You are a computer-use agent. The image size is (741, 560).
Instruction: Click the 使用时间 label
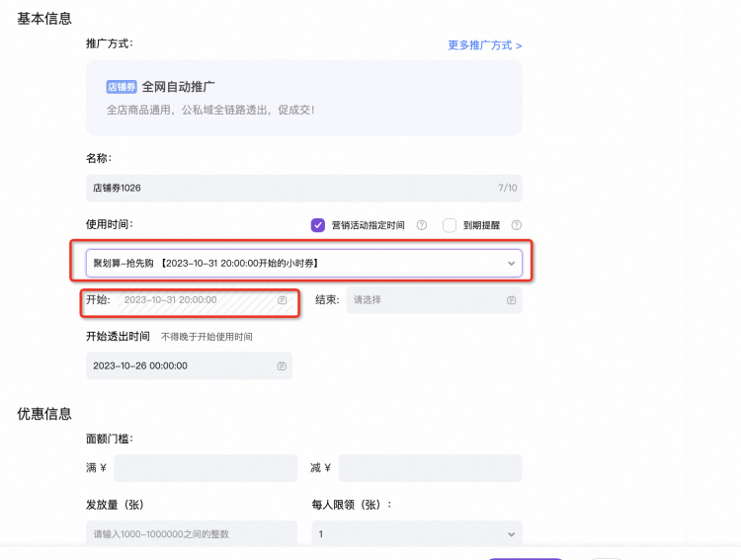[109, 224]
